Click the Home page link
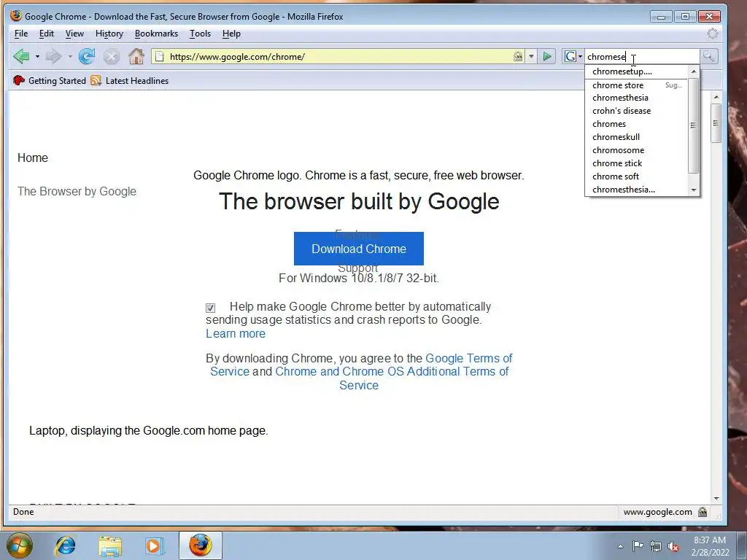The image size is (747, 560). point(32,157)
